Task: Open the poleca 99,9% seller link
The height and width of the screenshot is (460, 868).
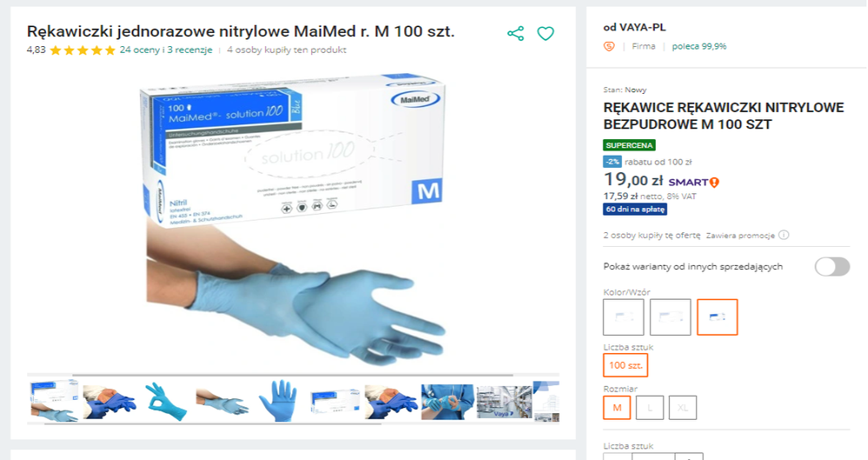Action: (x=699, y=46)
